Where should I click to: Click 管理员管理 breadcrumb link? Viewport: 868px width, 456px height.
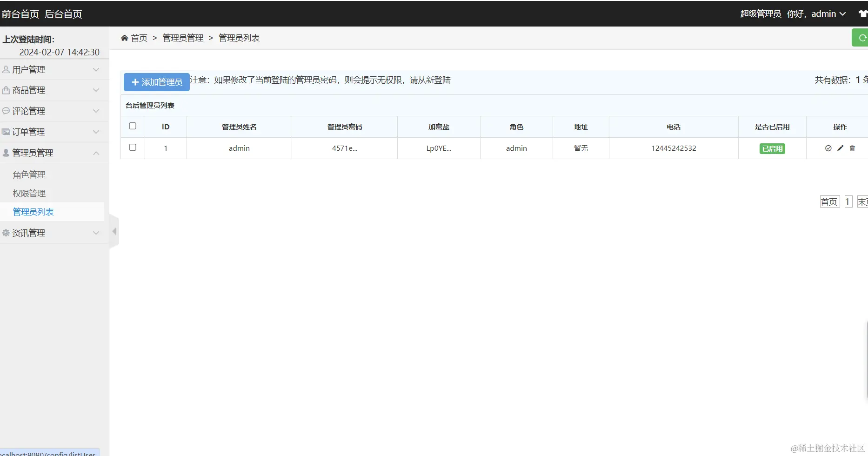[x=183, y=38]
